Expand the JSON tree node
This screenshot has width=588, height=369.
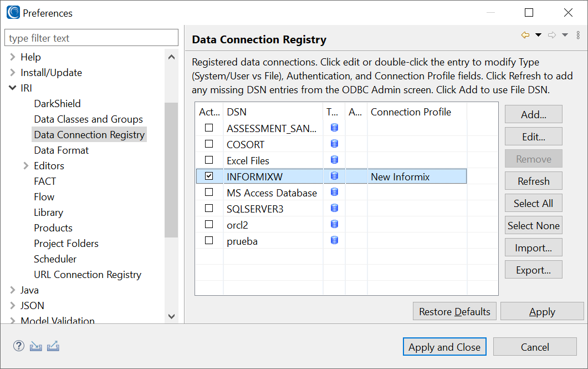(13, 306)
